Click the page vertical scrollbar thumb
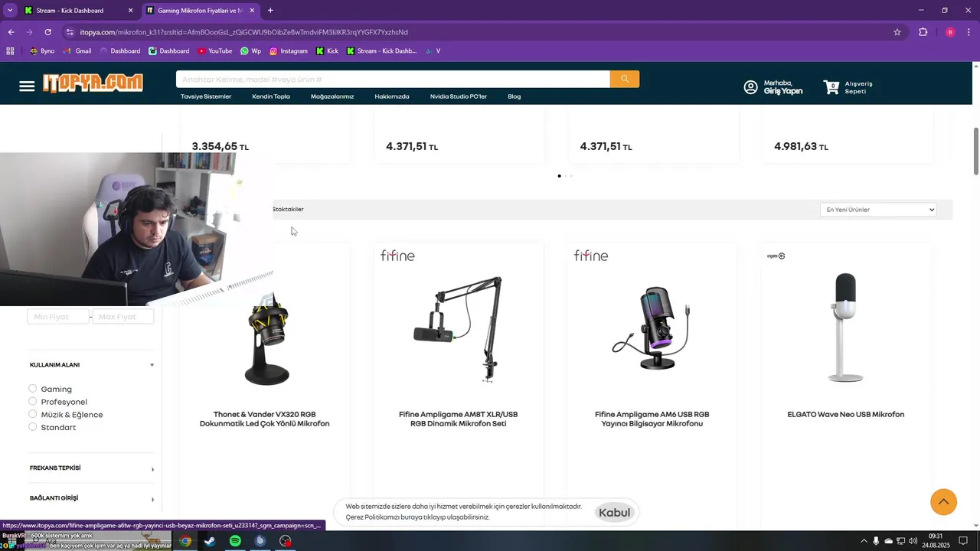 pyautogui.click(x=976, y=151)
